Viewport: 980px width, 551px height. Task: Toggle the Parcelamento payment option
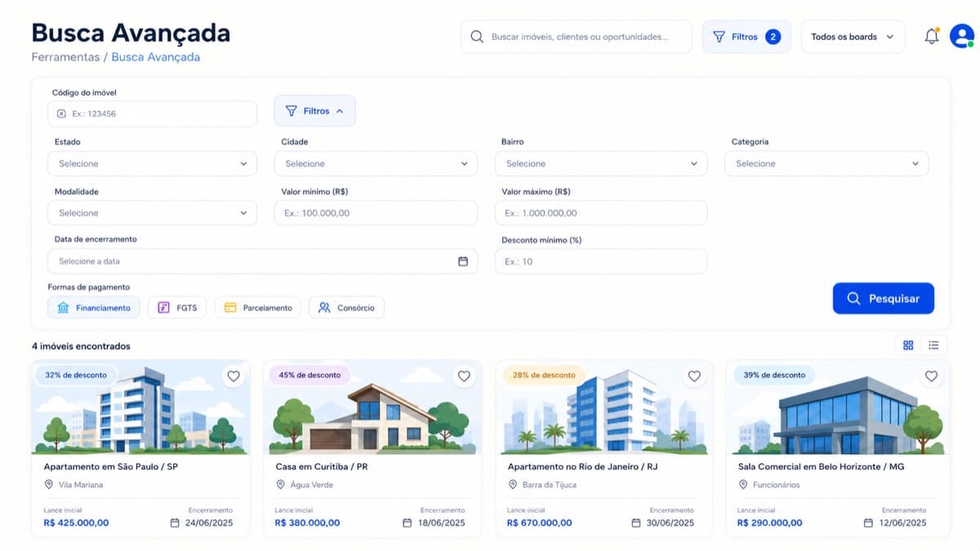[258, 308]
